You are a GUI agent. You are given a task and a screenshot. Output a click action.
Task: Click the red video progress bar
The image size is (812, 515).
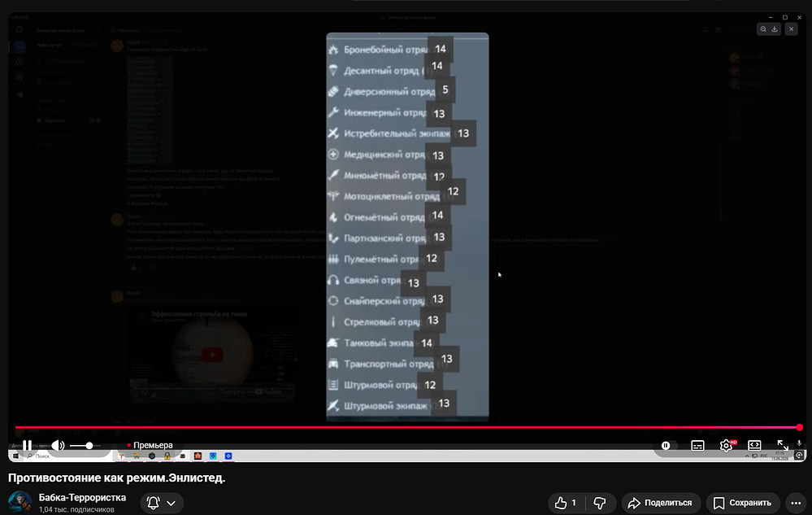click(407, 427)
